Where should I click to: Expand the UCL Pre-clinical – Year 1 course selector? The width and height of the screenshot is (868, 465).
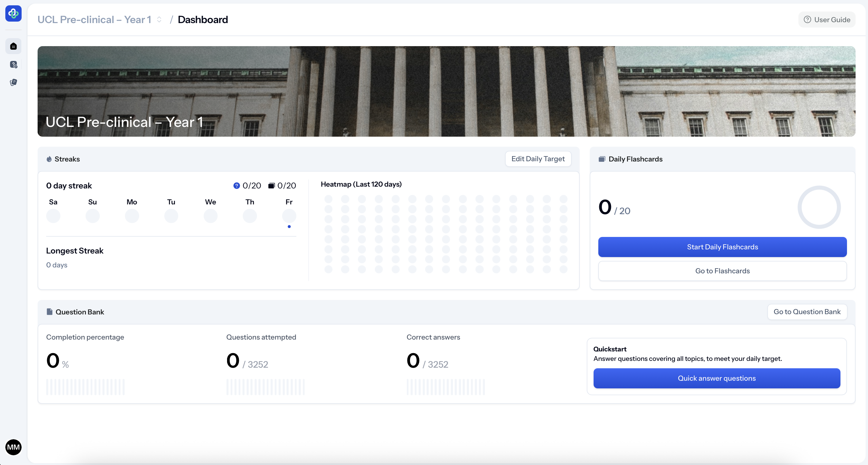[x=94, y=20]
